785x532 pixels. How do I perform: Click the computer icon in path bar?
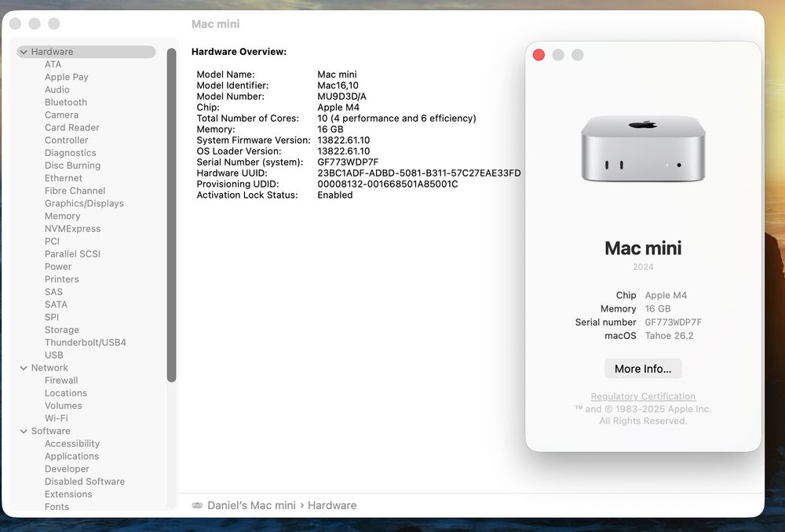[197, 505]
